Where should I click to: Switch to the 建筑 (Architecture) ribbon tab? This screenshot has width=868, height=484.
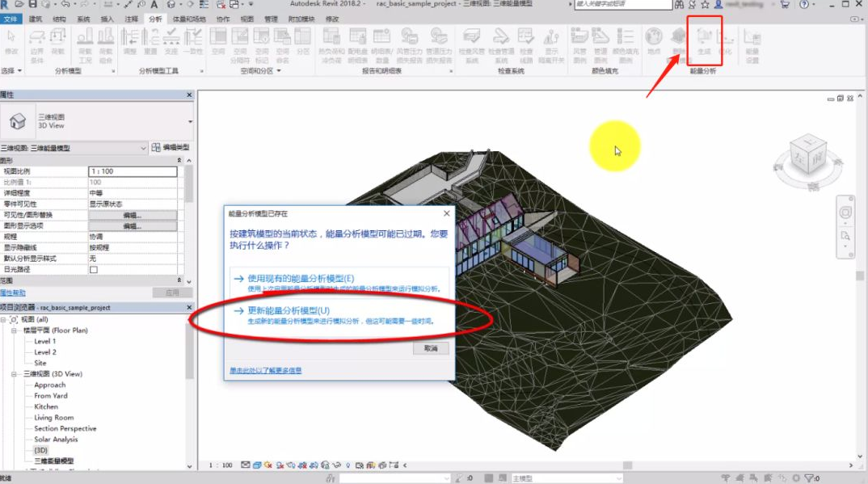(x=36, y=19)
